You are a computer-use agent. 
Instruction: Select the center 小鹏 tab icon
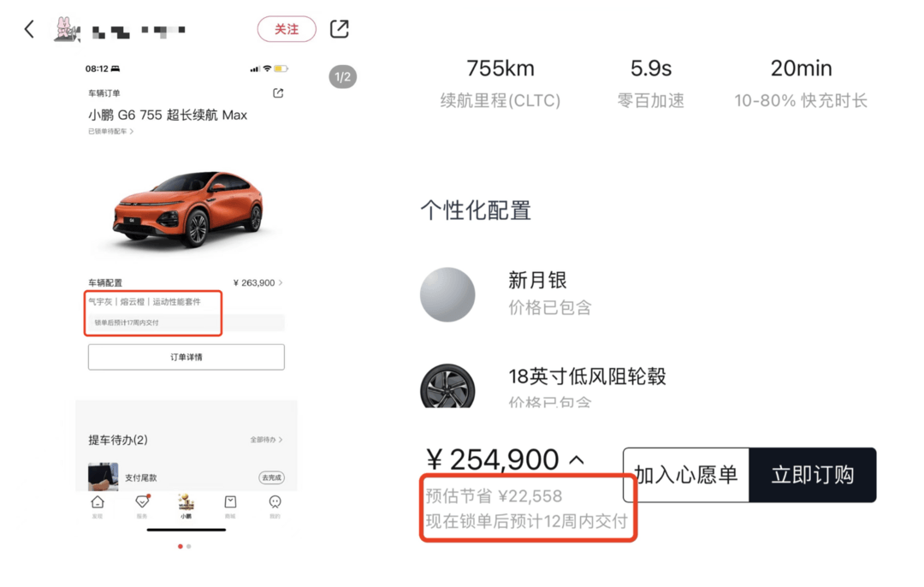click(x=187, y=502)
